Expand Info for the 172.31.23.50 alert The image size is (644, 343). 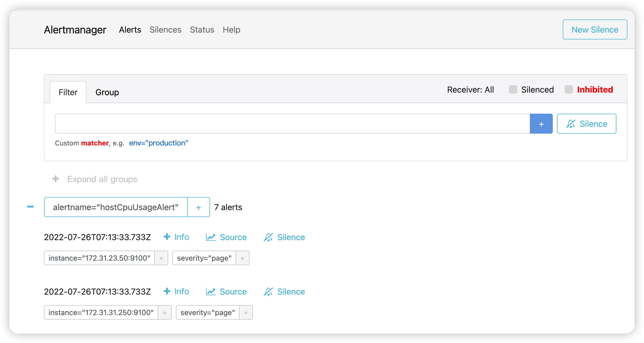[x=176, y=237]
